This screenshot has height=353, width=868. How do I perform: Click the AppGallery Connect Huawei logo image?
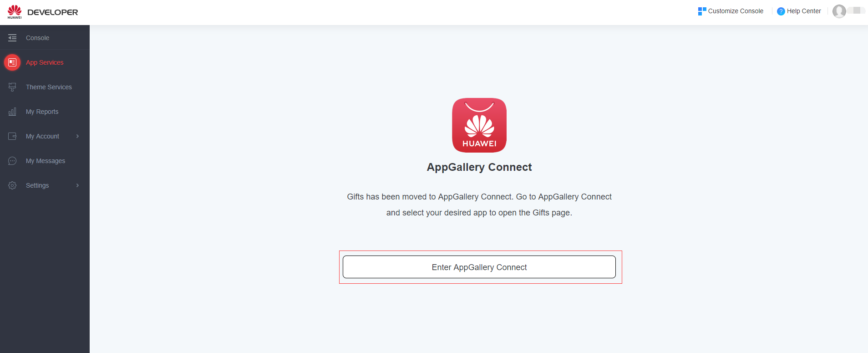tap(479, 125)
